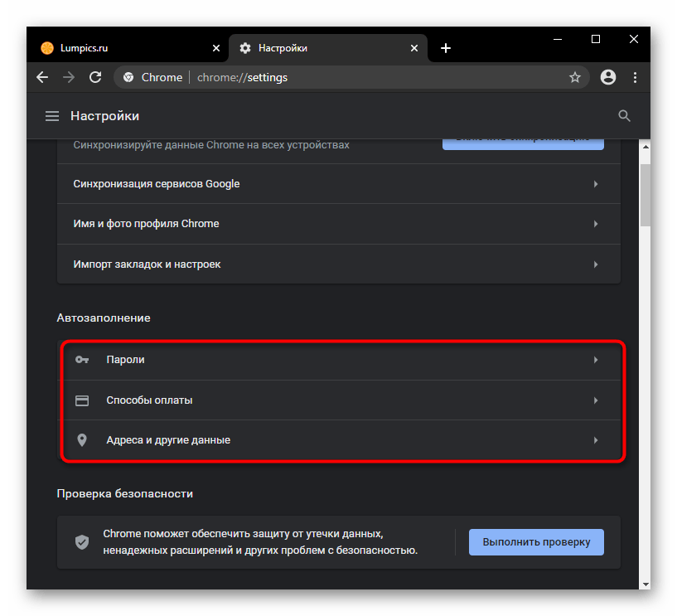Open a new tab with plus button
Viewport: 677px width, 616px height.
click(446, 48)
